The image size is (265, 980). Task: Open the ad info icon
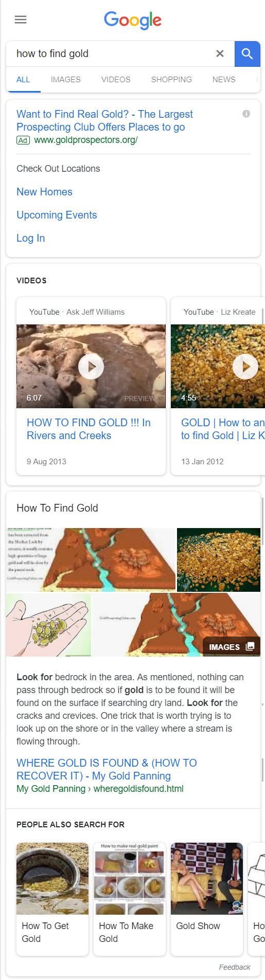click(x=246, y=114)
